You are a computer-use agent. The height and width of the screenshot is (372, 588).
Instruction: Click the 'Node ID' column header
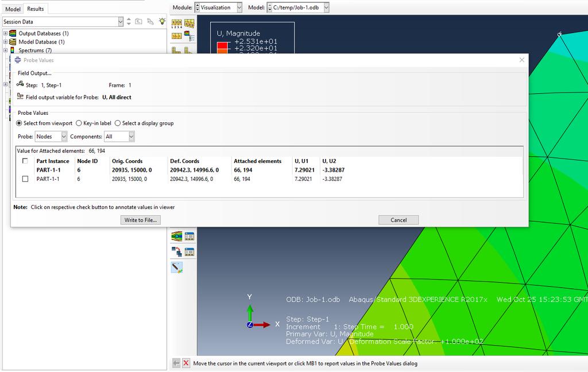pos(87,161)
